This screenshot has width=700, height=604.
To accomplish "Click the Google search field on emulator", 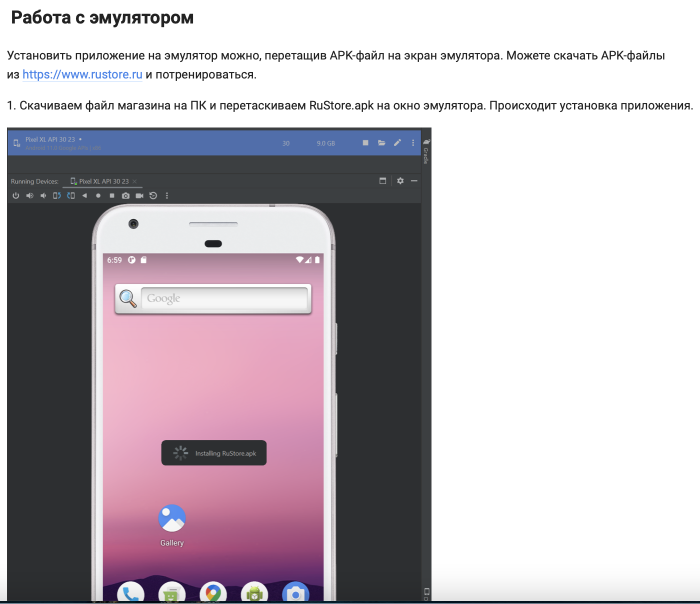I will (x=224, y=298).
